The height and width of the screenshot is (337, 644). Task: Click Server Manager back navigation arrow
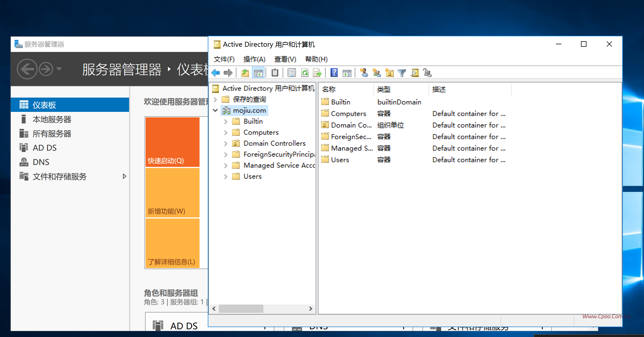click(27, 69)
